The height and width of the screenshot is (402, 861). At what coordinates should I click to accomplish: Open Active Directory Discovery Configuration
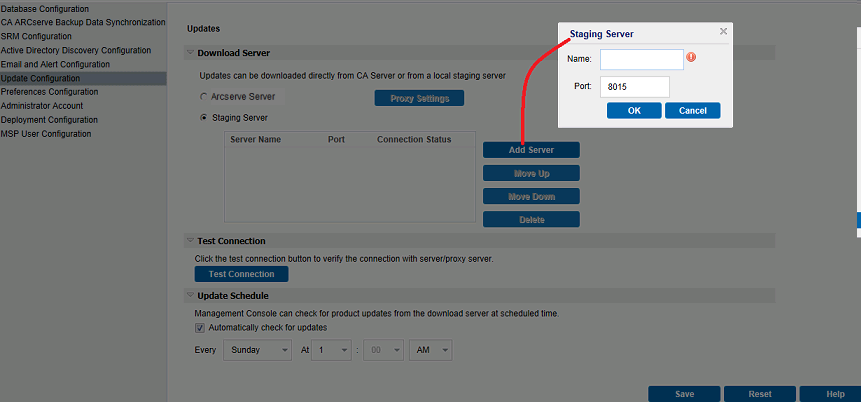point(76,50)
